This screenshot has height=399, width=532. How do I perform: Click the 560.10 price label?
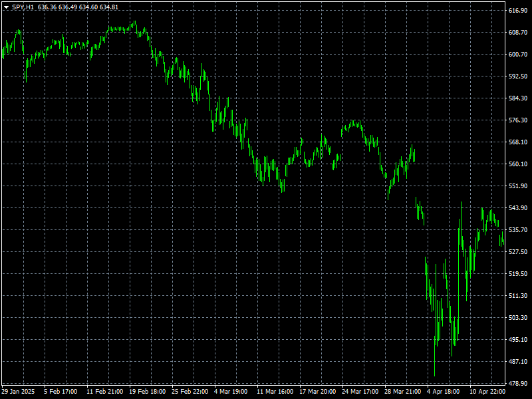click(x=518, y=164)
